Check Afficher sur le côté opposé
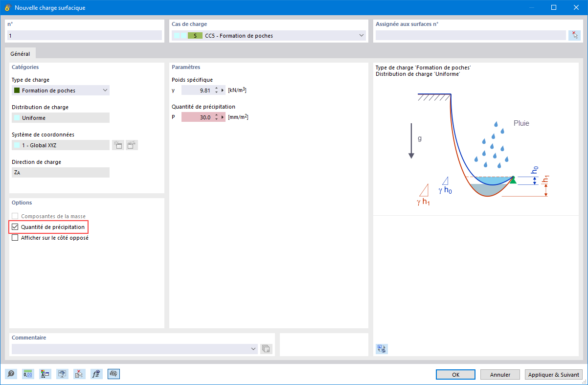Image resolution: width=588 pixels, height=385 pixels. click(x=15, y=237)
